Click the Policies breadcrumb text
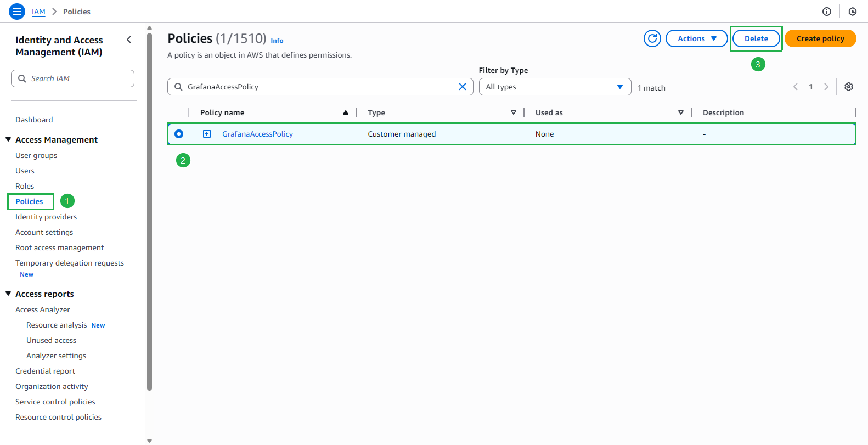The width and height of the screenshot is (868, 445). [77, 12]
